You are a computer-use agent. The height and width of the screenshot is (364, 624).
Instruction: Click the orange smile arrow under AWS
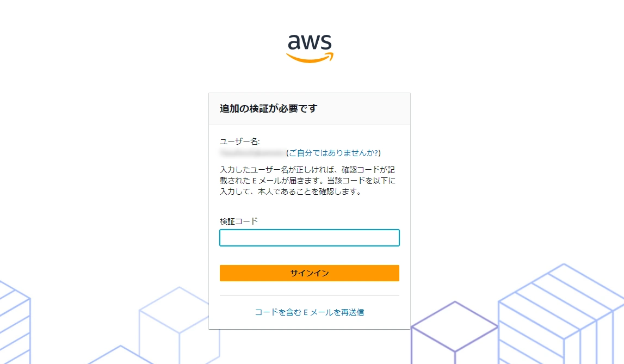310,58
